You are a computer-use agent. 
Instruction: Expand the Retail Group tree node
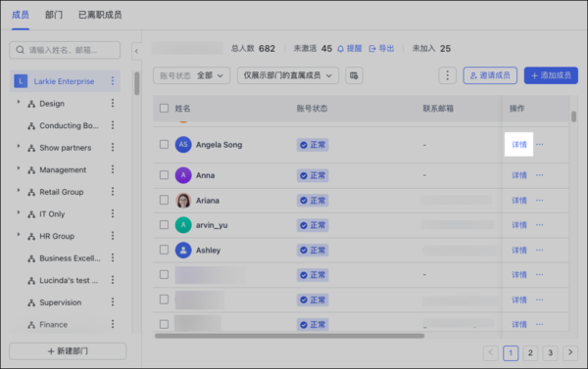18,191
